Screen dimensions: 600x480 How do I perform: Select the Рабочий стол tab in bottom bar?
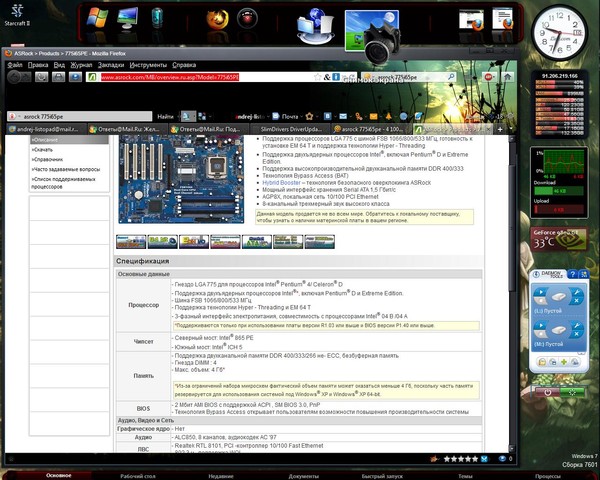coord(137,477)
